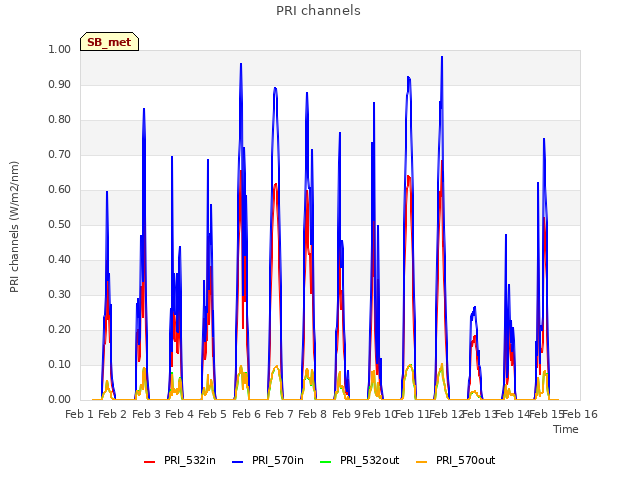The image size is (640, 480).
Task: Click the tallest blue peak near Feb 12
Action: point(442,58)
